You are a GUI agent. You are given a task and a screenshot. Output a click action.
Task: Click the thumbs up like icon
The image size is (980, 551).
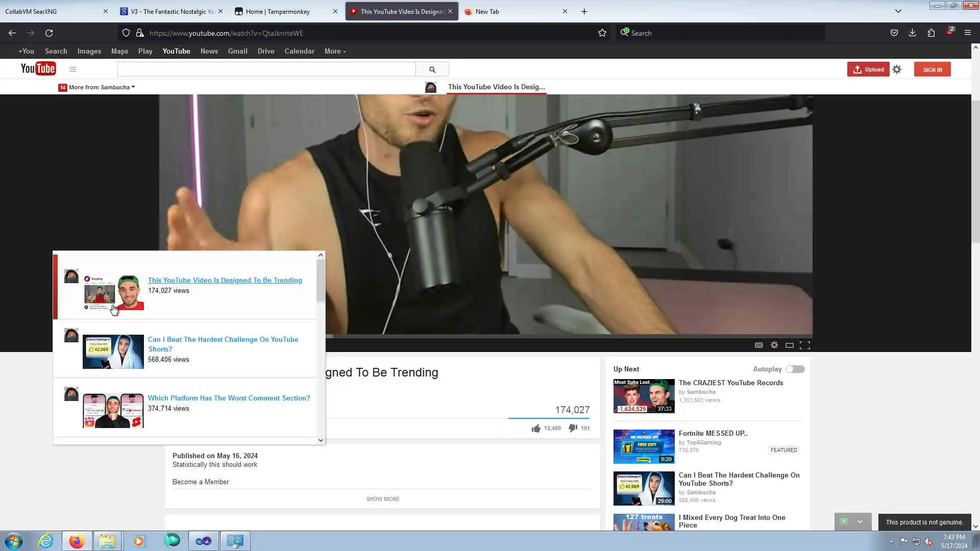coord(535,429)
